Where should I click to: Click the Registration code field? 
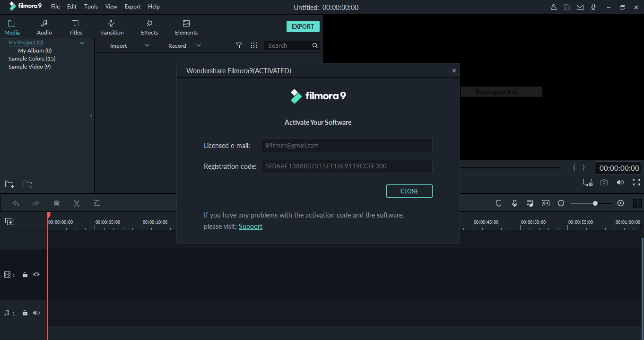tap(347, 166)
